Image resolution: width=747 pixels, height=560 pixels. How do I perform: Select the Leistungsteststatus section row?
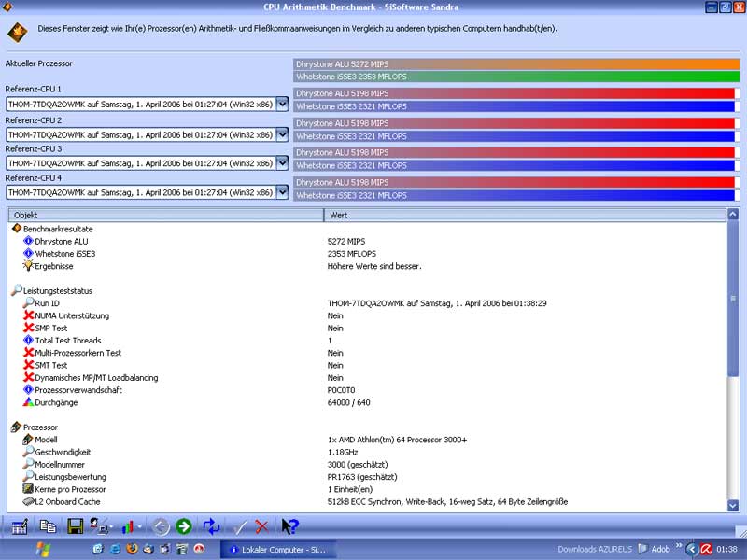[52, 291]
